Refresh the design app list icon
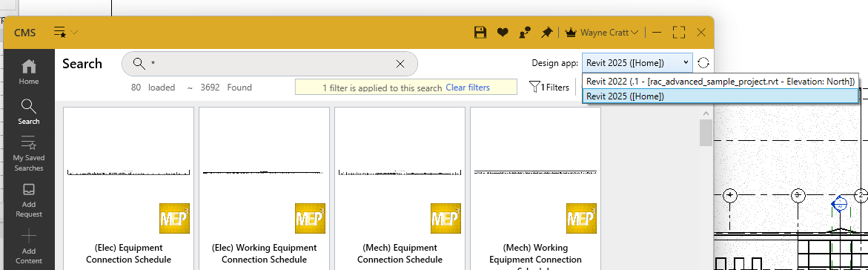868x270 pixels. [x=703, y=62]
